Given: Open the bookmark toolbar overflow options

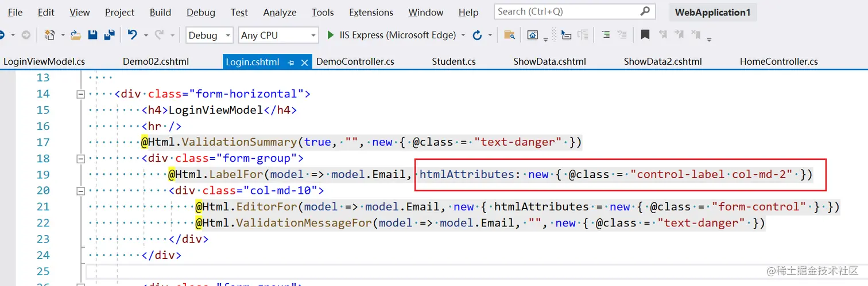Looking at the screenshot, I should [x=710, y=39].
